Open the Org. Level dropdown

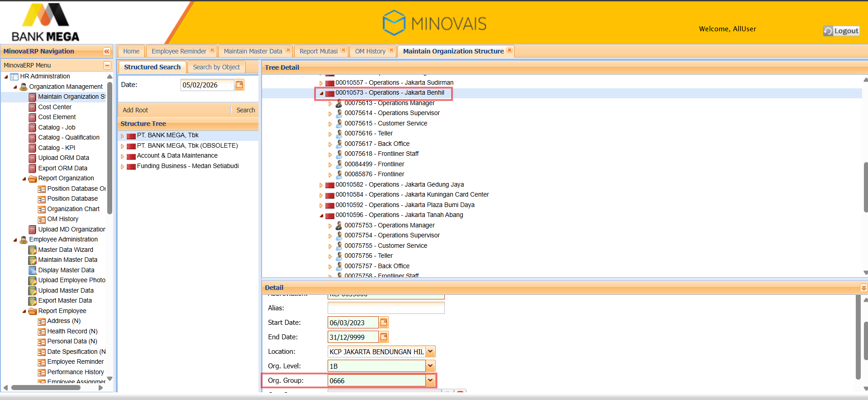pos(430,366)
